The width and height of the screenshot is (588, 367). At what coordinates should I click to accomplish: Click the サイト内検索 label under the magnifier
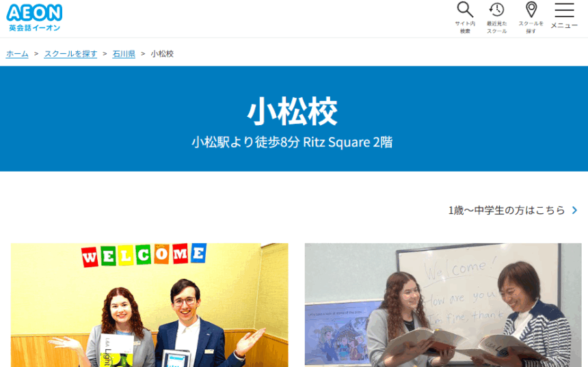point(465,27)
